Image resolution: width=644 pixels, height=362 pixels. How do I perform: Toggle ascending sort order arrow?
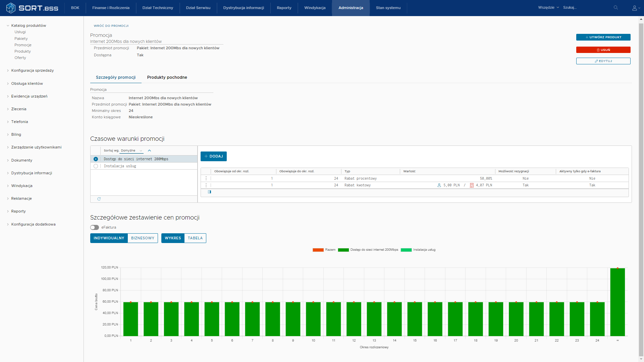pyautogui.click(x=150, y=150)
